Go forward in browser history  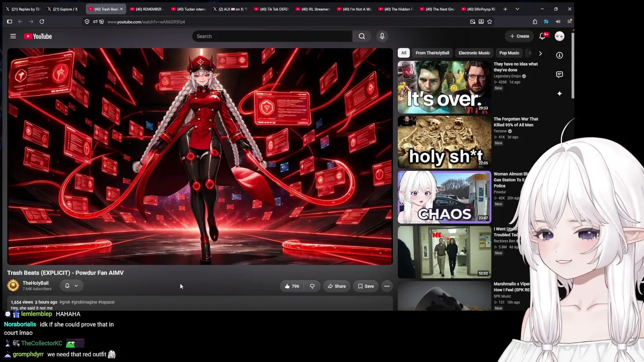[31, 22]
